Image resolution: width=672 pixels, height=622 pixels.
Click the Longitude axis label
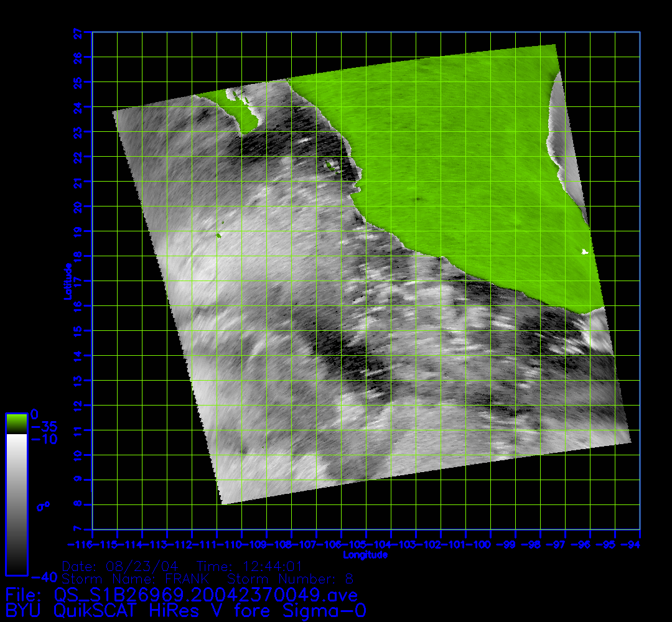[366, 554]
